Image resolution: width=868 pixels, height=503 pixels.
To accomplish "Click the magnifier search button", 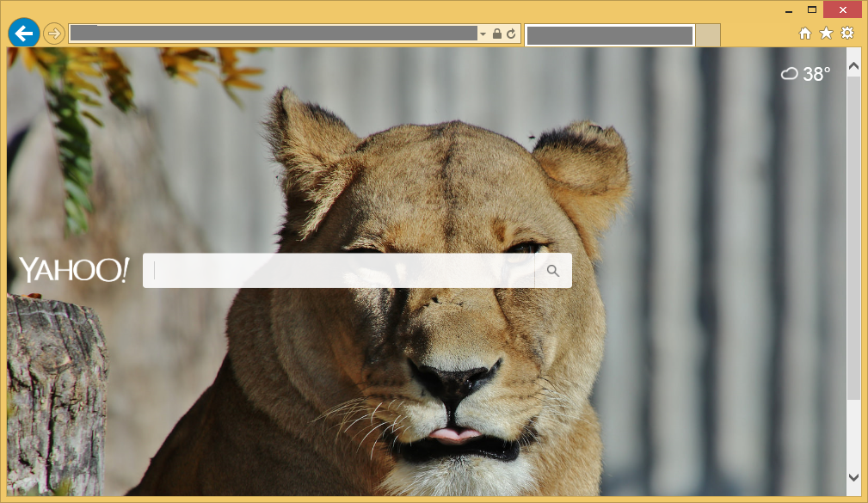I will pos(553,271).
